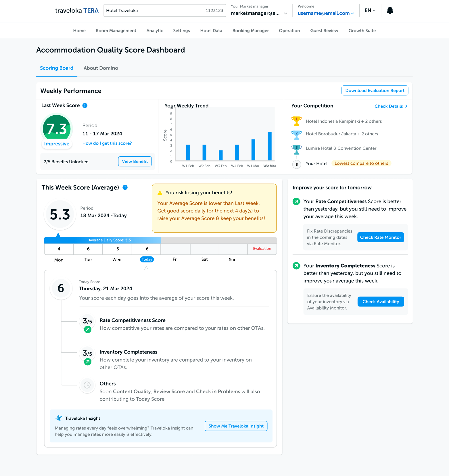Viewport: 449px width, 476px height.
Task: Click green arrow icon beside Inventory Completeness tip
Action: (x=296, y=266)
